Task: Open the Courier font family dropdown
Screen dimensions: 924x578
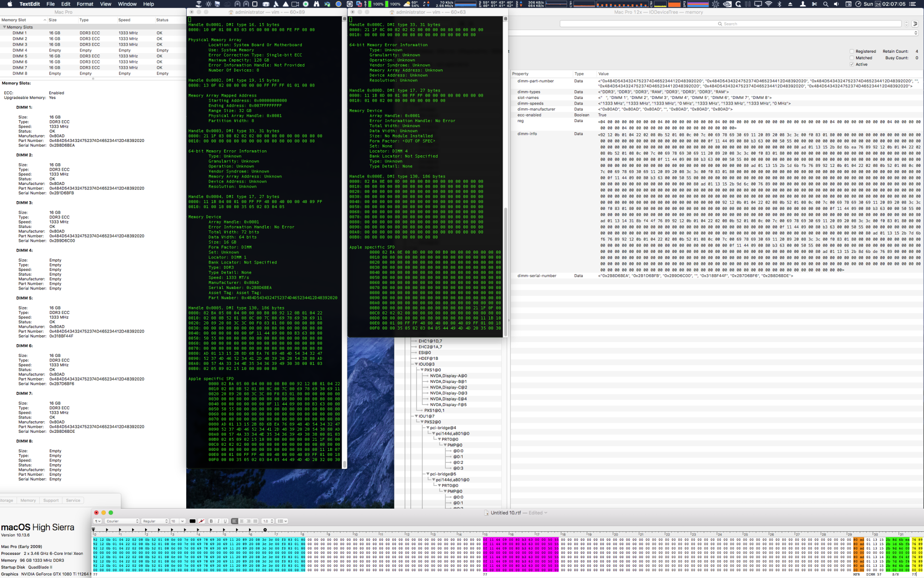Action: [x=122, y=521]
